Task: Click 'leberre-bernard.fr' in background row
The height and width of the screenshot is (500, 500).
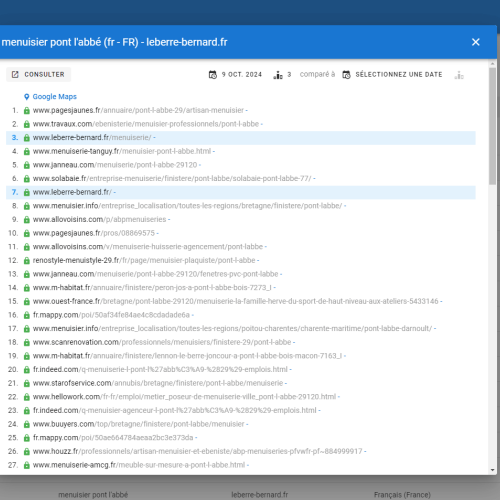Action: [x=260, y=495]
